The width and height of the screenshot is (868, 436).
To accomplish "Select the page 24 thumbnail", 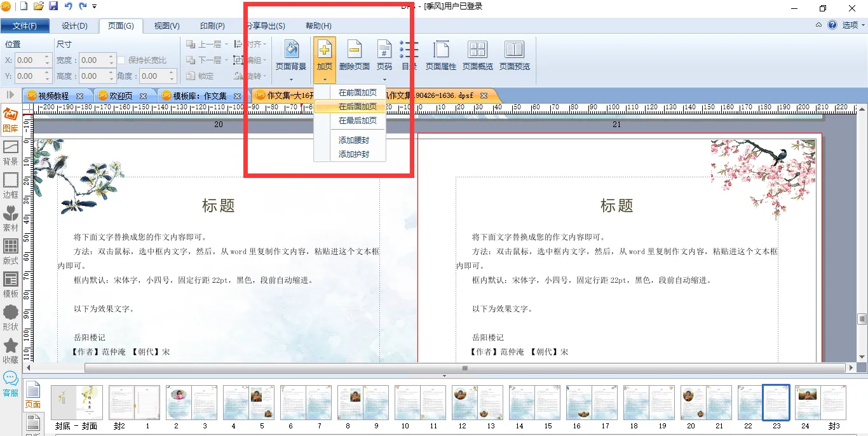I will pyautogui.click(x=806, y=402).
